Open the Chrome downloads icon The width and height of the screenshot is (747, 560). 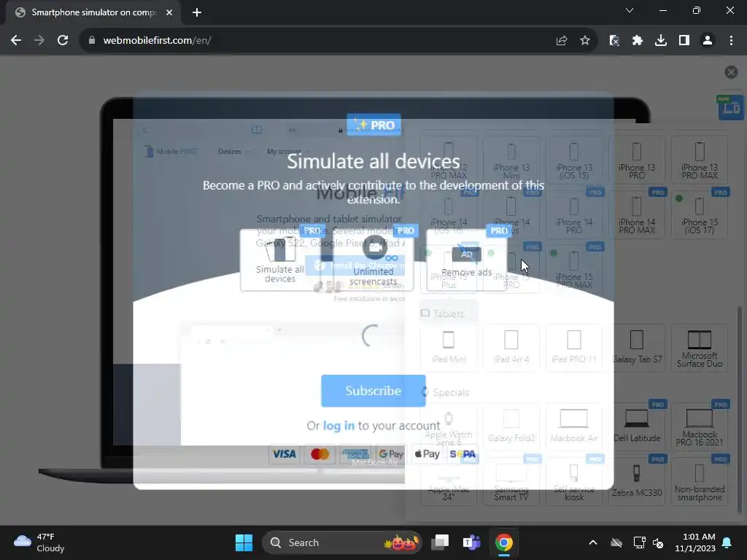(x=661, y=41)
